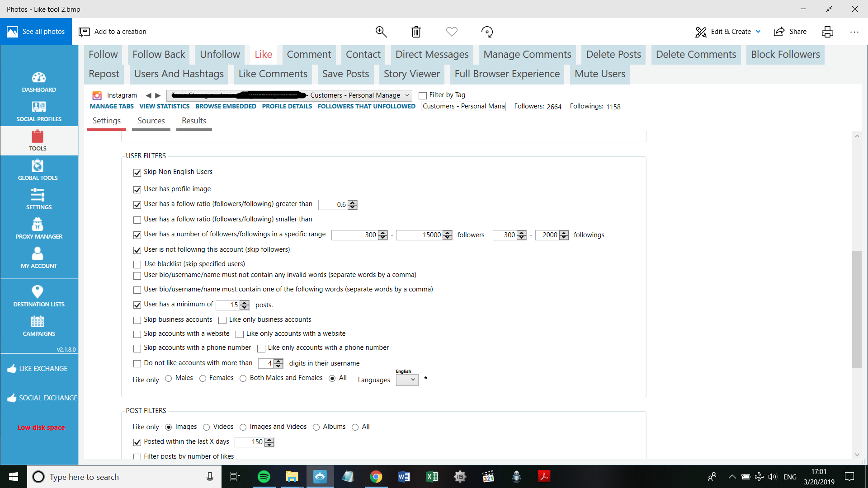Increase minimum posts stepper
Image resolution: width=868 pixels, height=488 pixels.
click(x=245, y=303)
